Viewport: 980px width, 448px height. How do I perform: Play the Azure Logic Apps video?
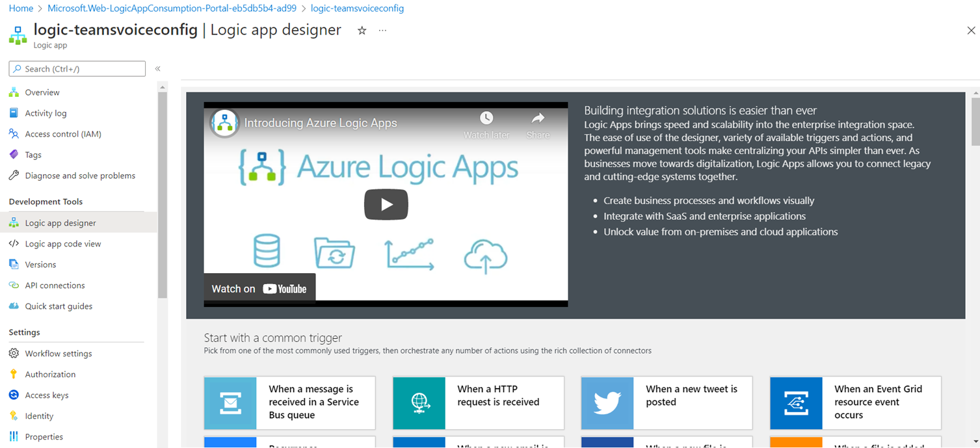coord(386,205)
